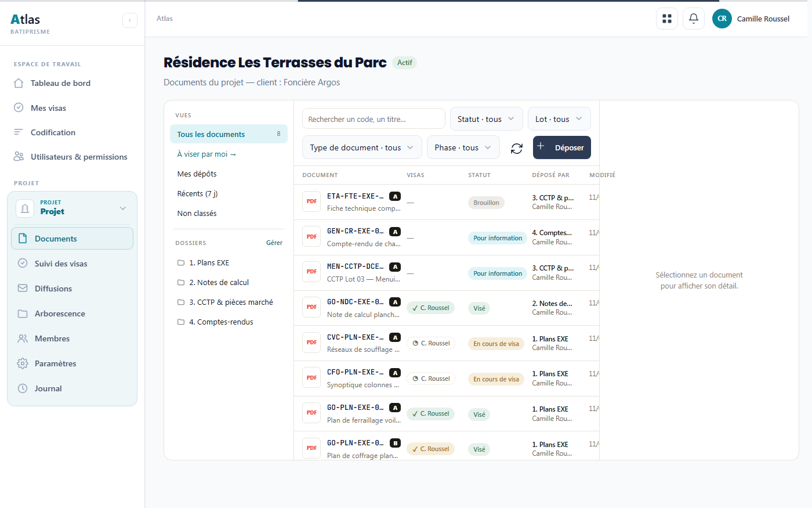Open the 1. Plans EXE folder

(x=230, y=263)
